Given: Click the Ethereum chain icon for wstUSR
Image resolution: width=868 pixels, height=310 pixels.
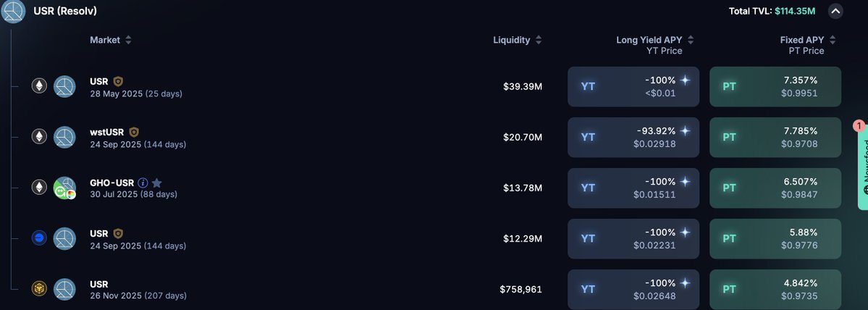Looking at the screenshot, I should [38, 136].
